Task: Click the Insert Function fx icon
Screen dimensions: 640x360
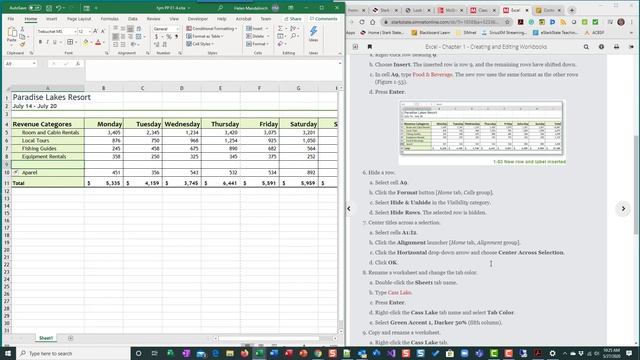Action: tap(78, 64)
